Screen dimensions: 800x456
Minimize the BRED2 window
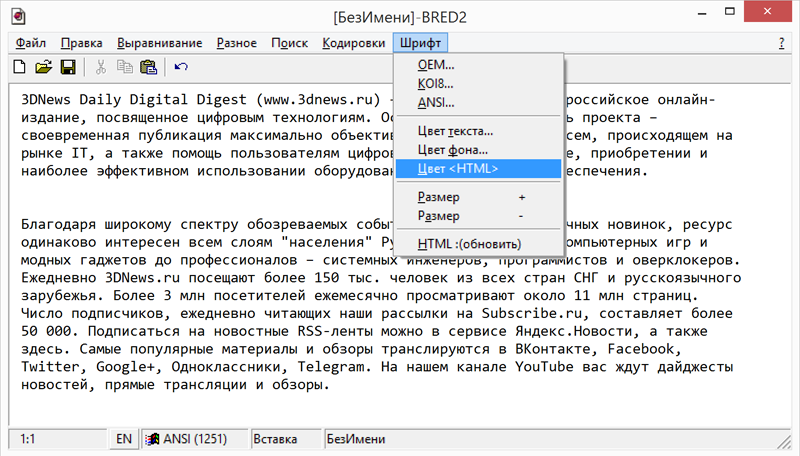coord(702,12)
